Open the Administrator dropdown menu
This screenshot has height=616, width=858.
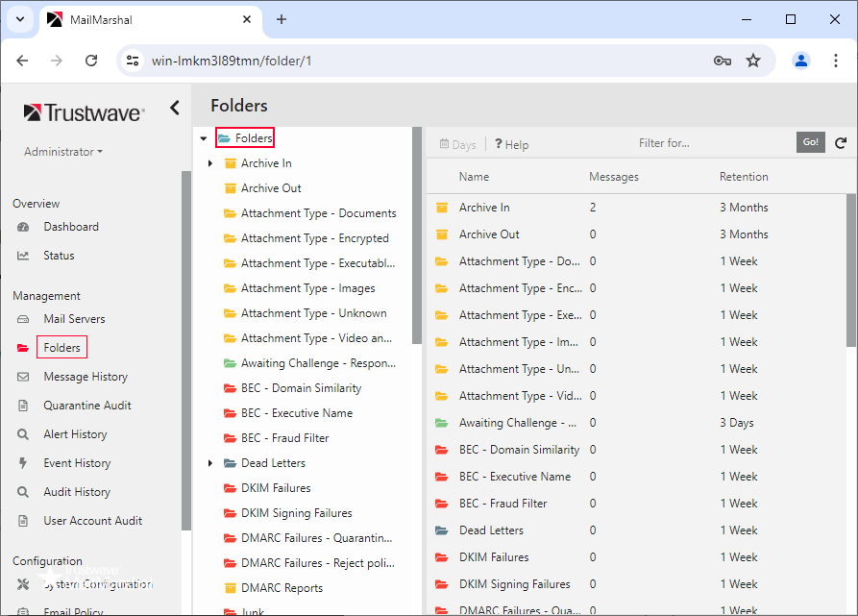(x=62, y=152)
